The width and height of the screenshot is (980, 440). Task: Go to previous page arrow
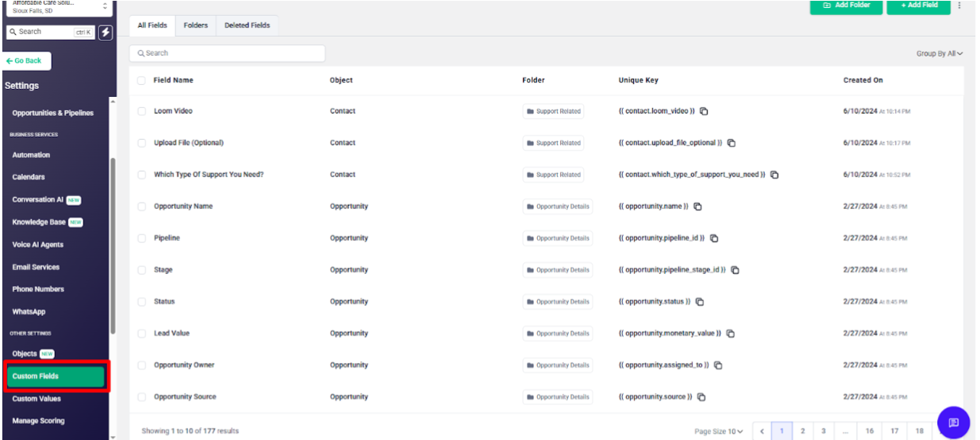coord(761,431)
